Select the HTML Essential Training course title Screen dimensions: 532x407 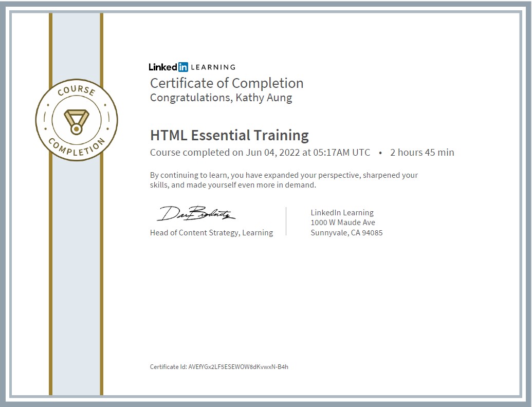[229, 135]
